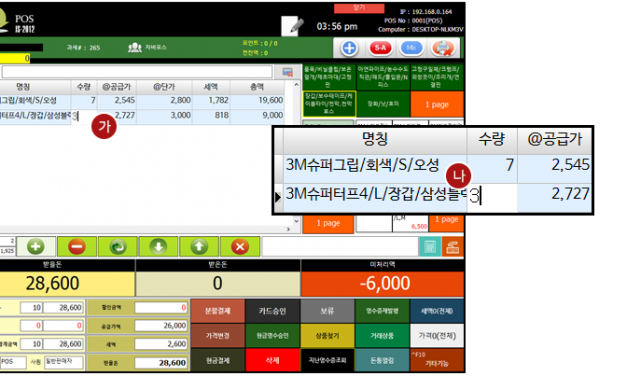Open the notepad with pencil icon
Screen dimensions: 627x376
pos(292,26)
